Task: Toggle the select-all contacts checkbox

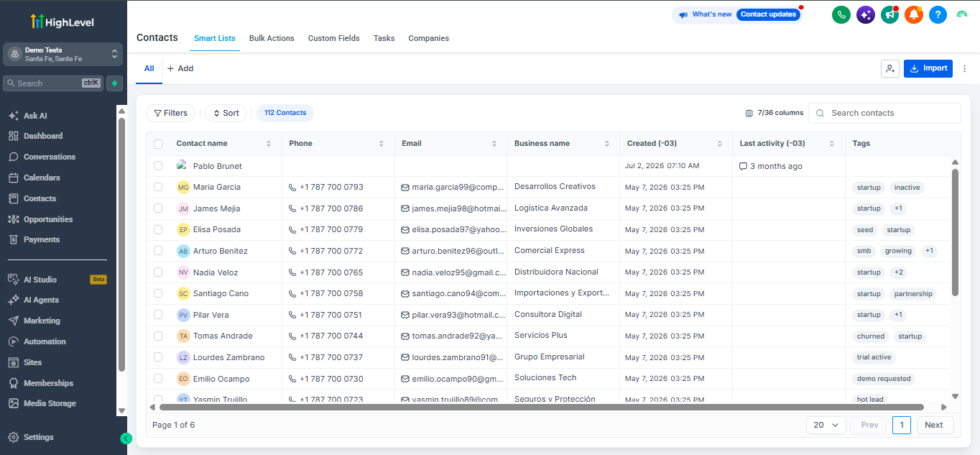Action: pos(158,144)
